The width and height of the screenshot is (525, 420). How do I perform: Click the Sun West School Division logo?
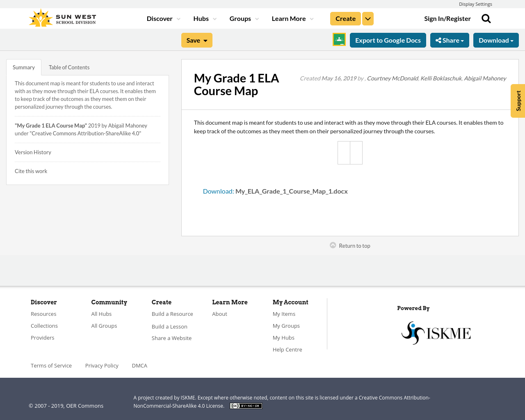[62, 17]
